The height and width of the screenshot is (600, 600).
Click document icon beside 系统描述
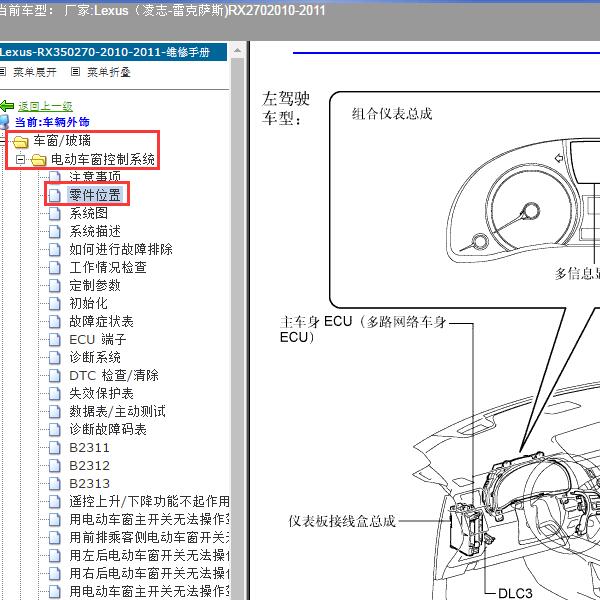pyautogui.click(x=55, y=231)
